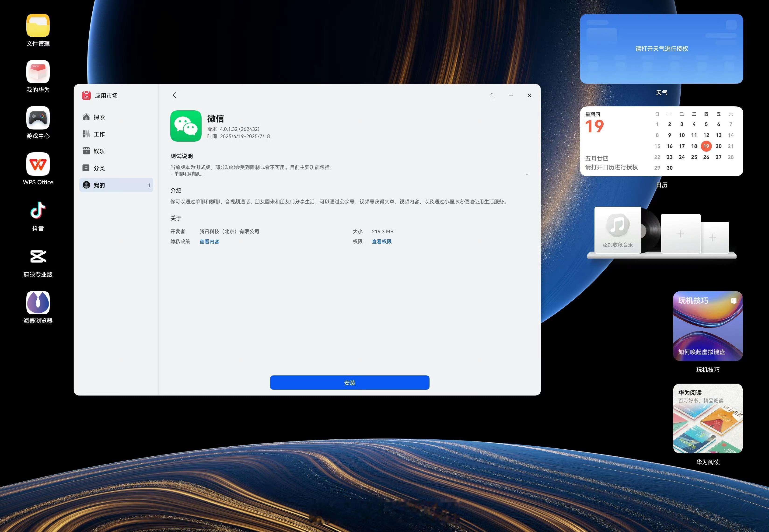Screen dimensions: 769x532
Task: Open the 查看权限 permissions link
Action: click(x=382, y=242)
